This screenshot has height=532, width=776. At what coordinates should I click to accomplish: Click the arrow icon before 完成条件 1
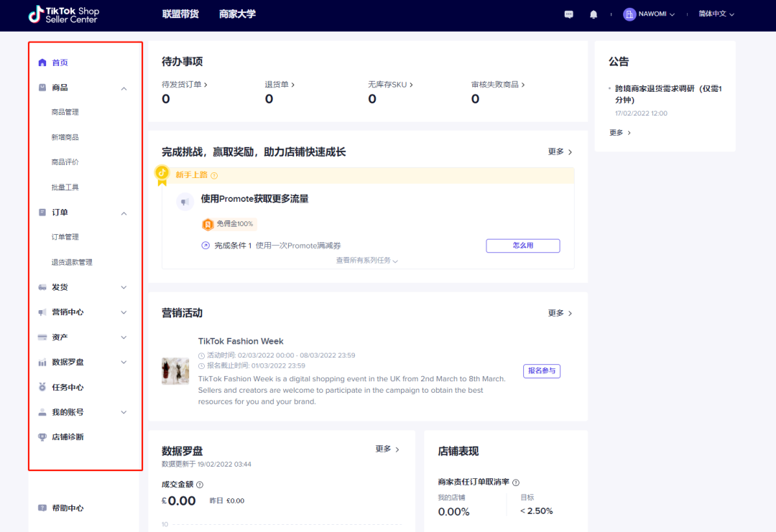pyautogui.click(x=205, y=246)
